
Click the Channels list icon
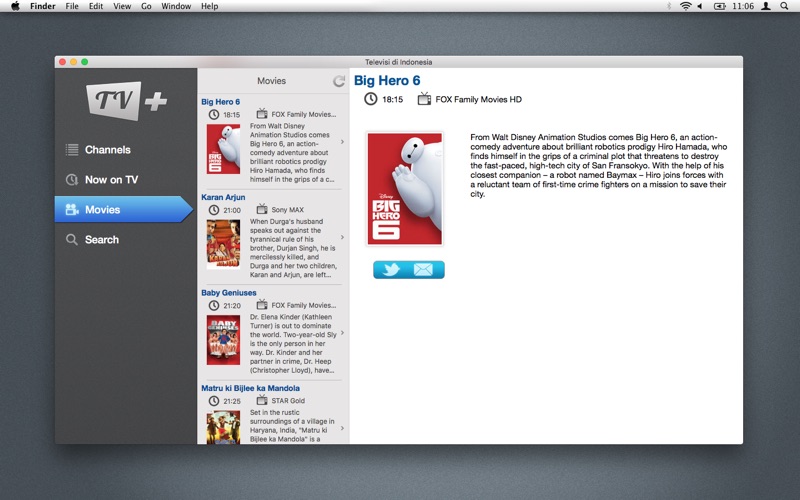coord(72,149)
